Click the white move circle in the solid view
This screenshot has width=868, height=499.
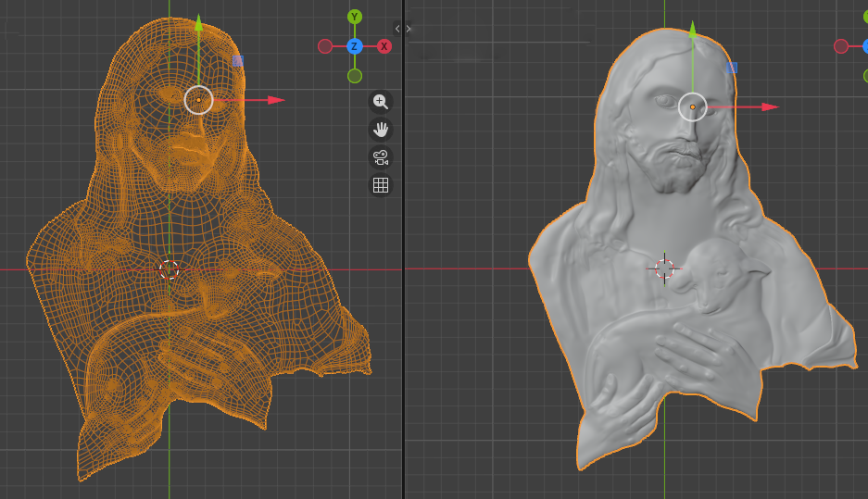click(x=692, y=107)
